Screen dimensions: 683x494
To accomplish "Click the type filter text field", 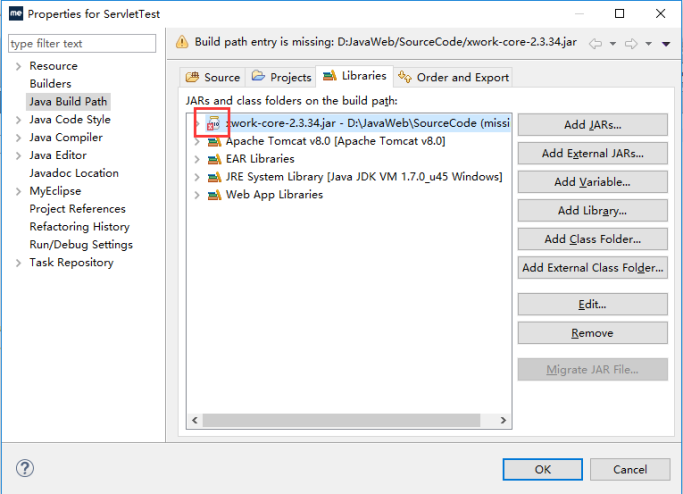I will point(82,44).
